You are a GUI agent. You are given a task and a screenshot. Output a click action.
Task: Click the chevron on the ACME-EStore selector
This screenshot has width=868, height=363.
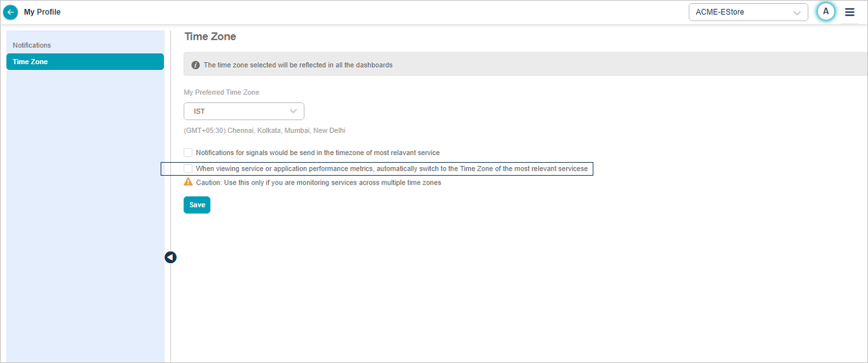click(x=797, y=12)
